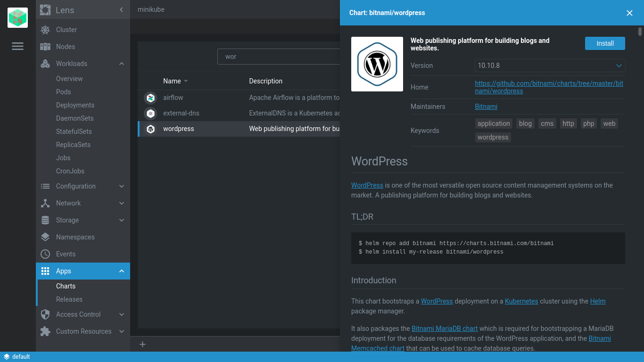Click the Events clock icon
Screen dimensions: 644x362
[45, 254]
